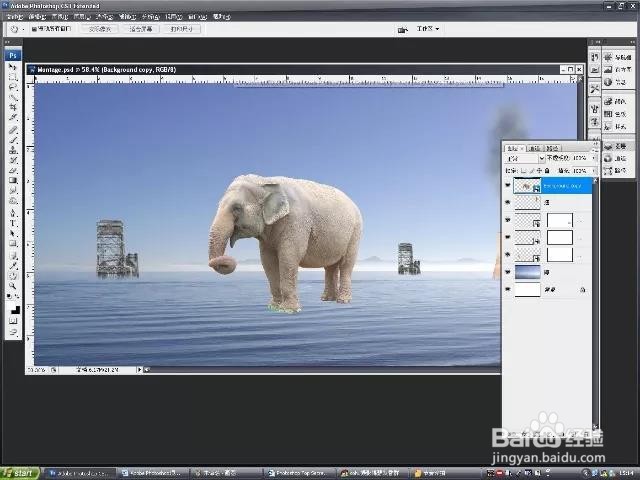Select the Dodge tool
The height and width of the screenshot is (480, 640).
pos(13,201)
